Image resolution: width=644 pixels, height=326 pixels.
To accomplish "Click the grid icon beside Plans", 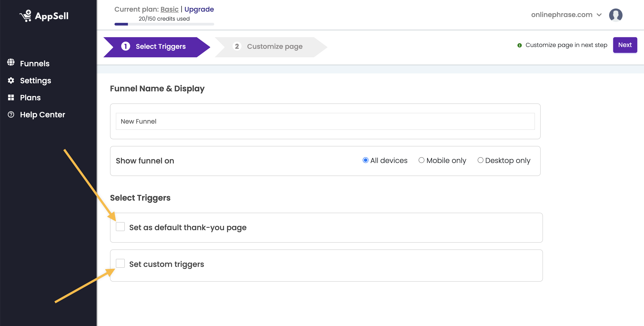I will 11,97.
